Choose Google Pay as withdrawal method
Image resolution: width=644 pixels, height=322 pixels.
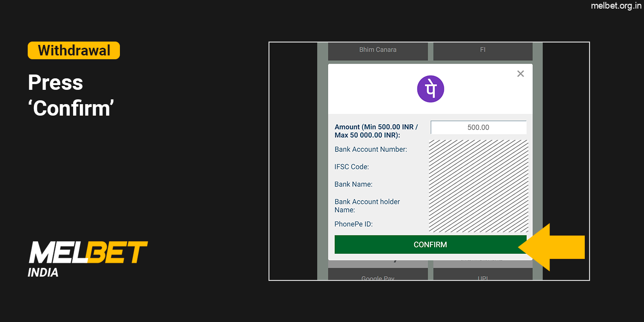coord(378,278)
